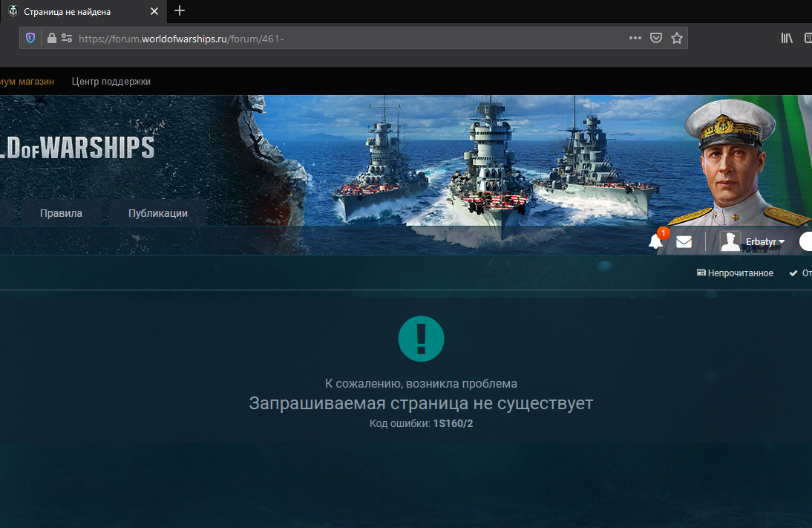Click the teal exclamation error icon
Screen dimensions: 812x528
[x=421, y=339]
